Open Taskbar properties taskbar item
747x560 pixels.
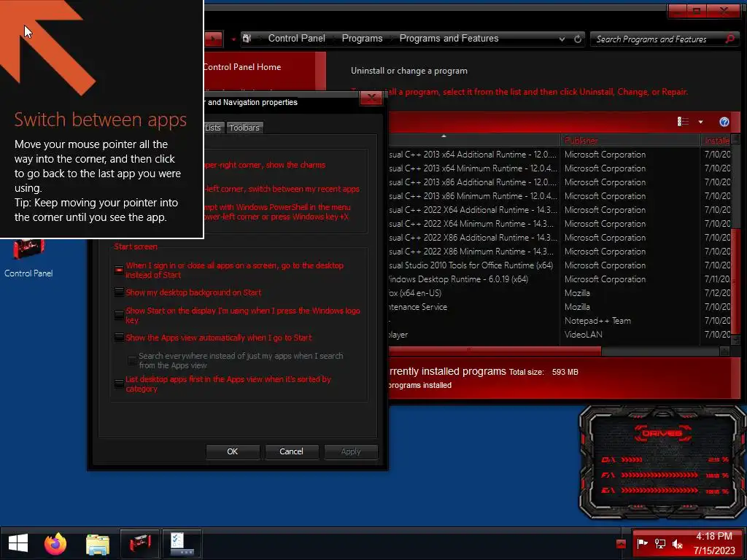coord(182,543)
